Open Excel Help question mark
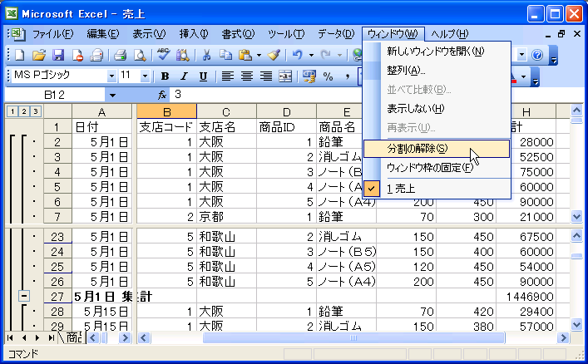This screenshot has width=588, height=364. [537, 55]
